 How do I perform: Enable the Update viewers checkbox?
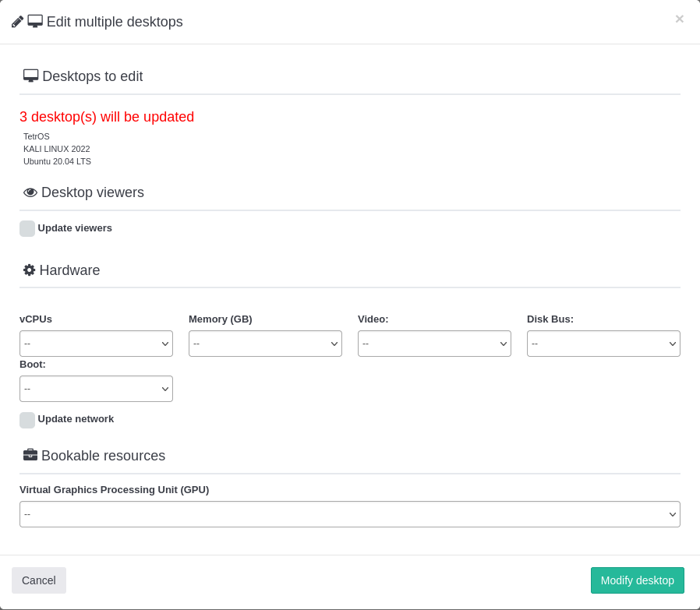tap(27, 228)
